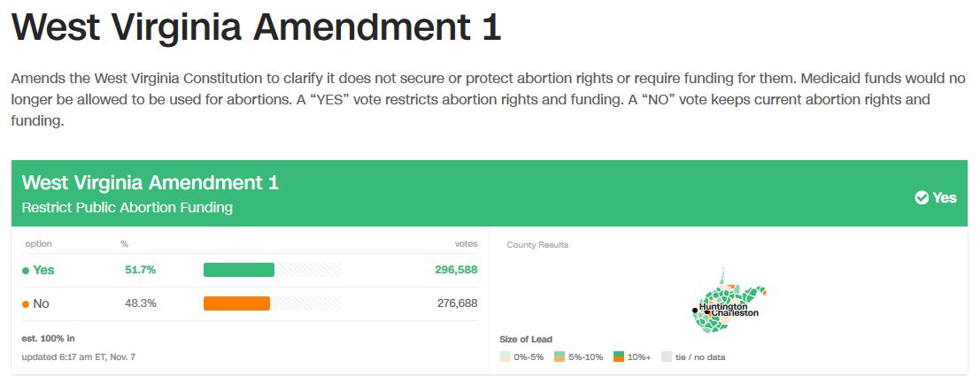Screen dimensions: 980x376
Task: Click the No vote count 276,688
Action: pos(457,303)
